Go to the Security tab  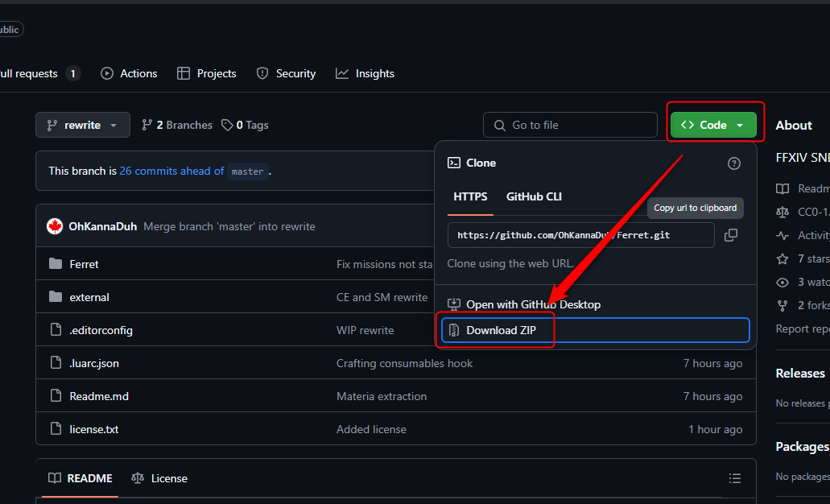tap(286, 73)
